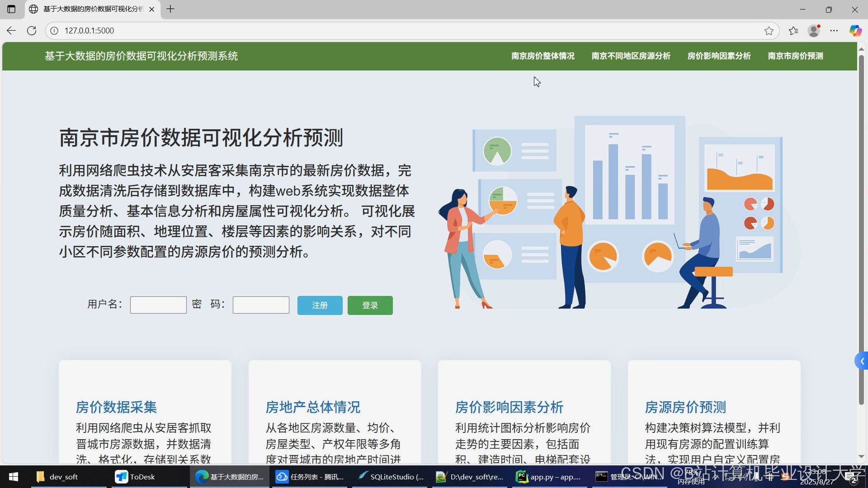Image resolution: width=868 pixels, height=488 pixels.
Task: Go to 南京市房价预测 page
Action: [x=795, y=56]
